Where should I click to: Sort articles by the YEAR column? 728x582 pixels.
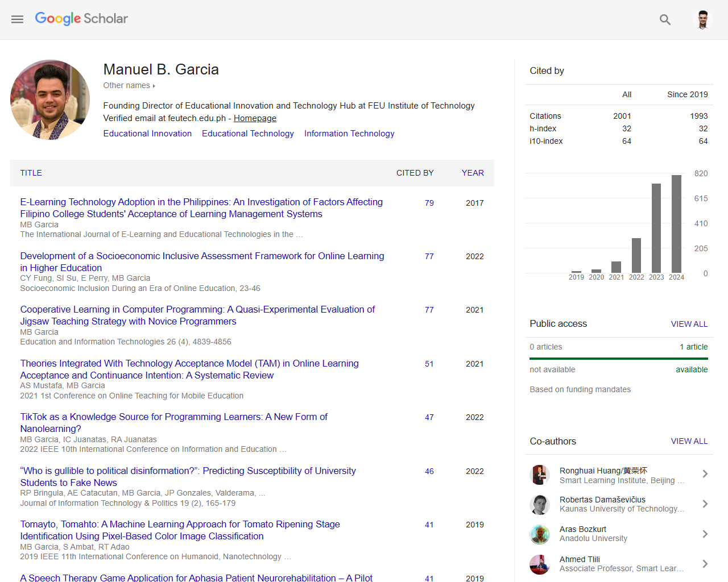473,173
